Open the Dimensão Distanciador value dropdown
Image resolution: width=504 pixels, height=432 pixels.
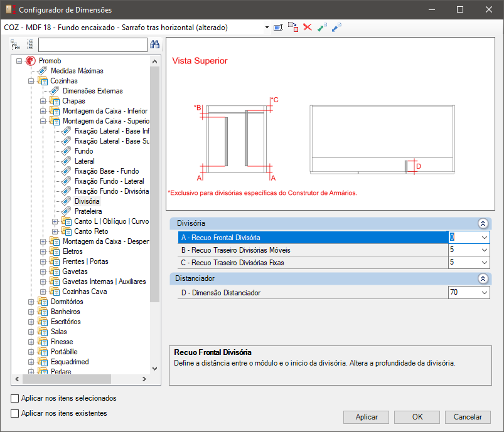click(x=485, y=293)
